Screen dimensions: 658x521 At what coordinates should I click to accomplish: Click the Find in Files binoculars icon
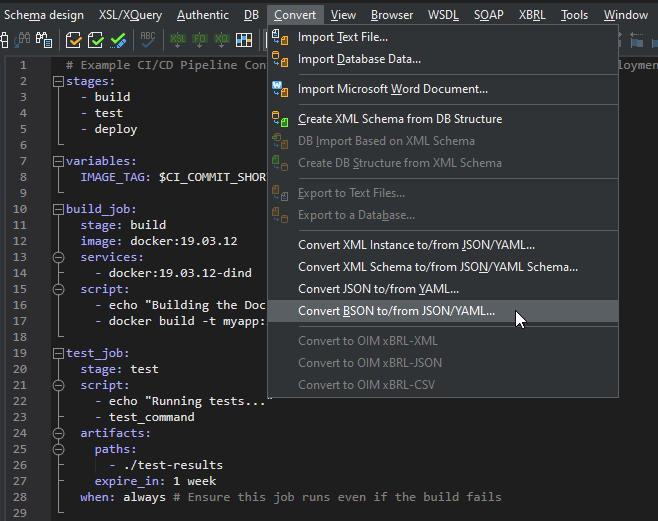44,40
